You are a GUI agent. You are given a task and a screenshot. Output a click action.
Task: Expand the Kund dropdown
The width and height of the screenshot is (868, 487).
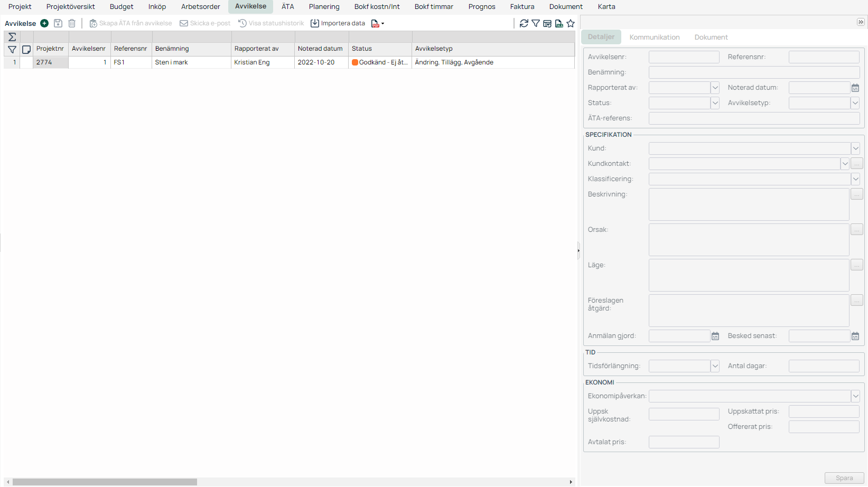[x=855, y=148]
